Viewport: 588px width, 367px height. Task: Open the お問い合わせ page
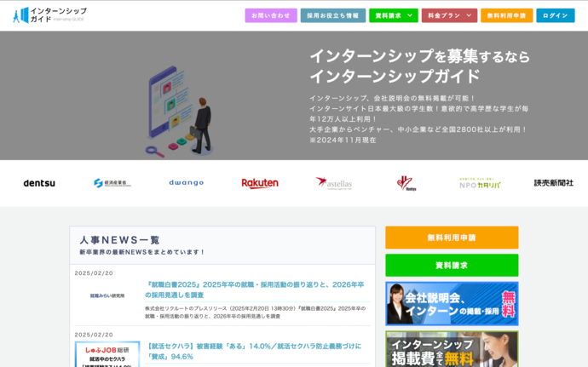pos(271,15)
